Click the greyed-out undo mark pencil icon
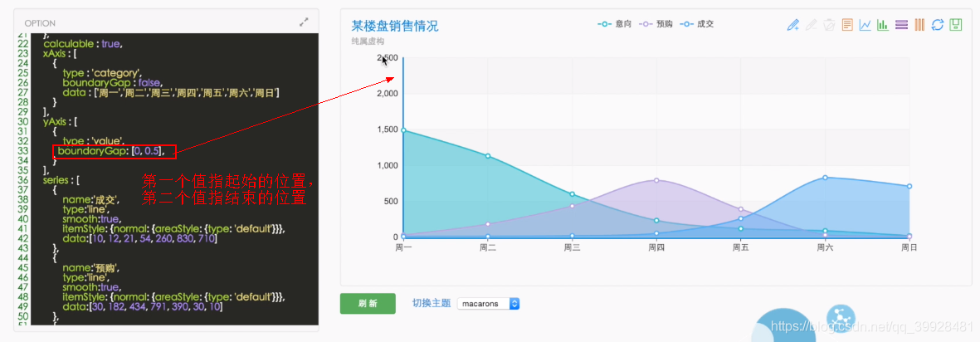Viewport: 980px width, 342px height. pos(812,25)
